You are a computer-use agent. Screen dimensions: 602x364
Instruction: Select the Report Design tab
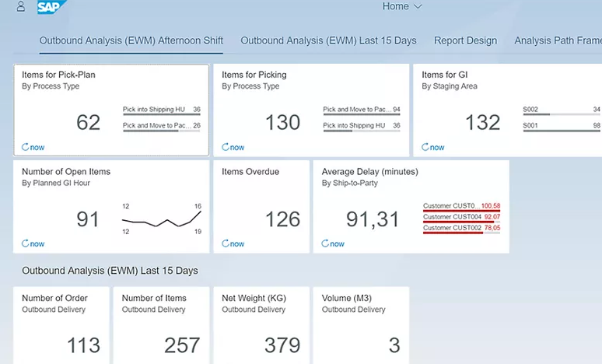tap(465, 40)
